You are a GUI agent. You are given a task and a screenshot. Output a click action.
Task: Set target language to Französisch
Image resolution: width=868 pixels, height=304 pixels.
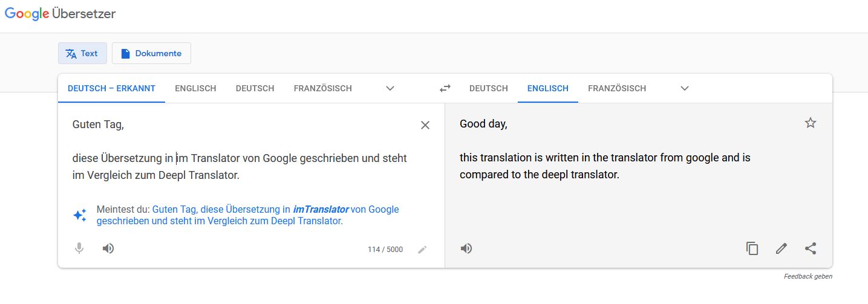point(617,88)
